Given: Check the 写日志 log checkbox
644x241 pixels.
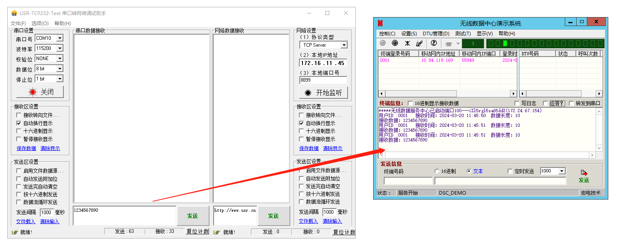Looking at the screenshot, I should pos(517,103).
